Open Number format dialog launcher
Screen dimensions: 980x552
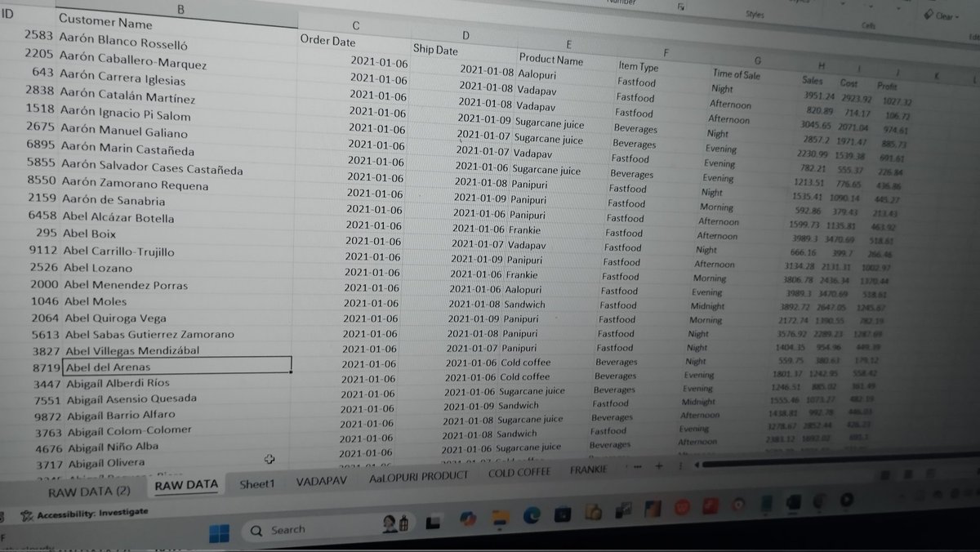pos(681,7)
